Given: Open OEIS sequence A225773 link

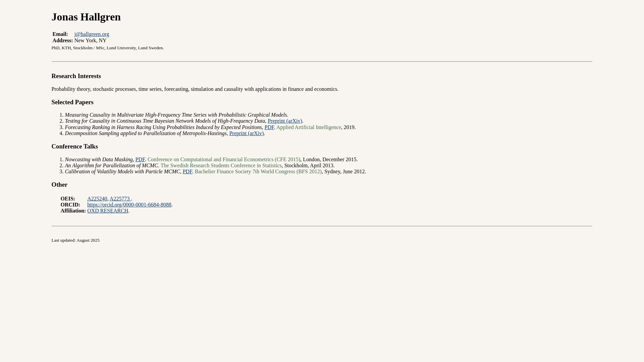Looking at the screenshot, I should (120, 199).
